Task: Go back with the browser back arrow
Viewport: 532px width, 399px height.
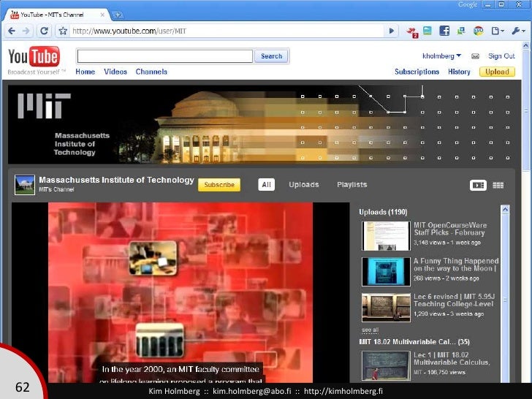Action: [x=12, y=31]
